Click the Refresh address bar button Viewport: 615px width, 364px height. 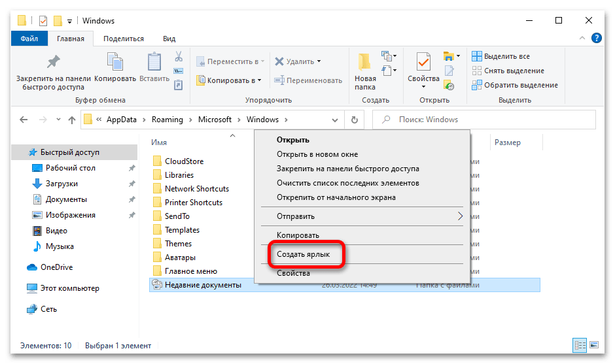tap(355, 120)
